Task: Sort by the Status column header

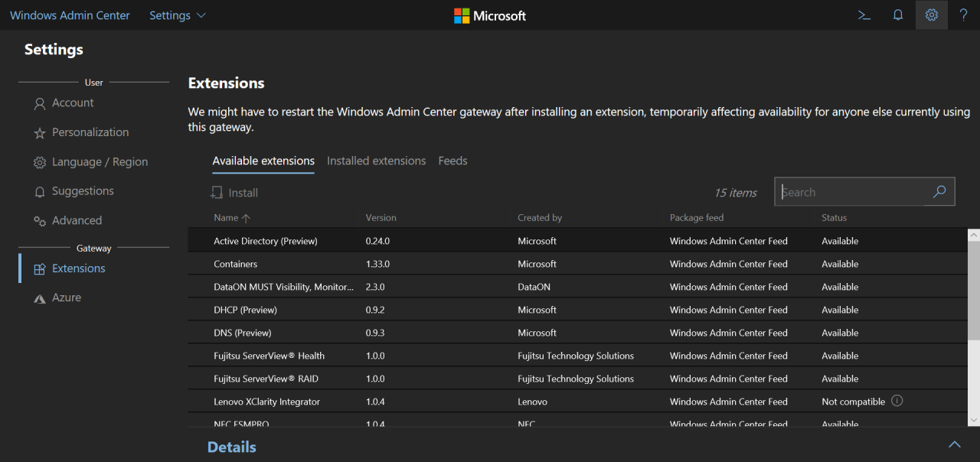Action: (835, 218)
